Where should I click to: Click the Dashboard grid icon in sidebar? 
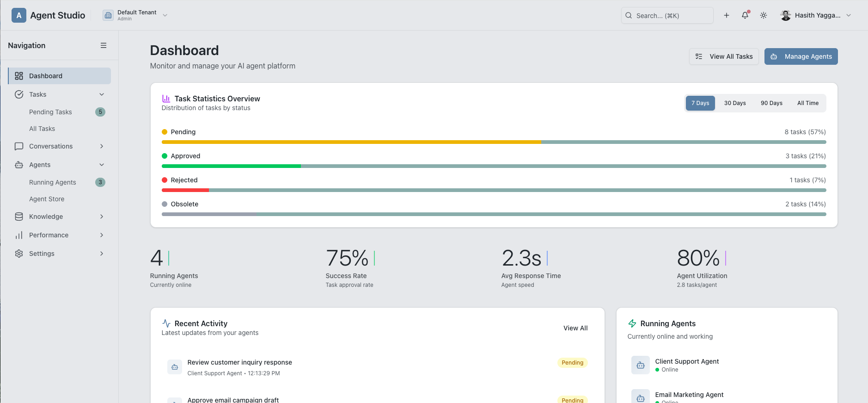click(19, 76)
